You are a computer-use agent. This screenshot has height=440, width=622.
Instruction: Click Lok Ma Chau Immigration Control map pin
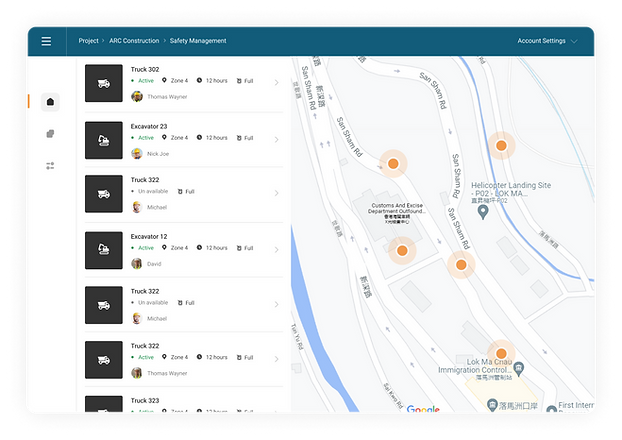click(x=518, y=369)
